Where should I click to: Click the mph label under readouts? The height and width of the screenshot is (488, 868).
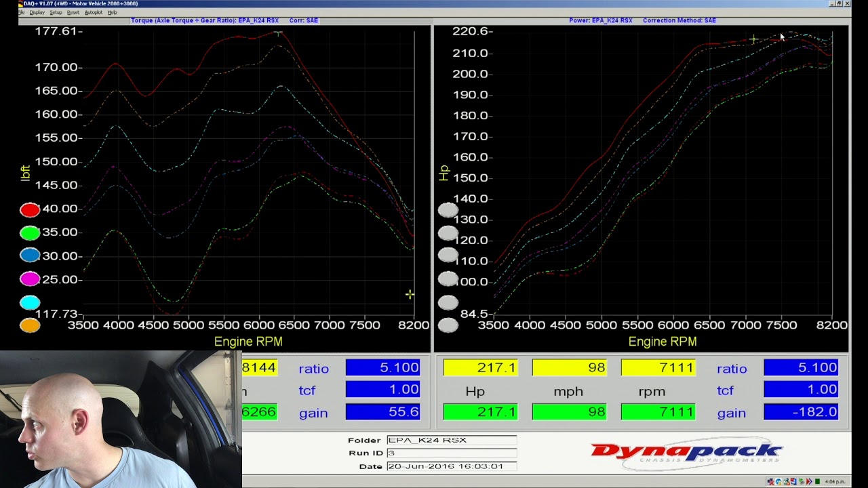point(568,391)
